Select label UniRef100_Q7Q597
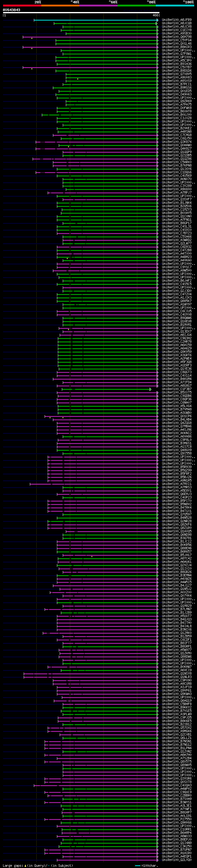 177,515
